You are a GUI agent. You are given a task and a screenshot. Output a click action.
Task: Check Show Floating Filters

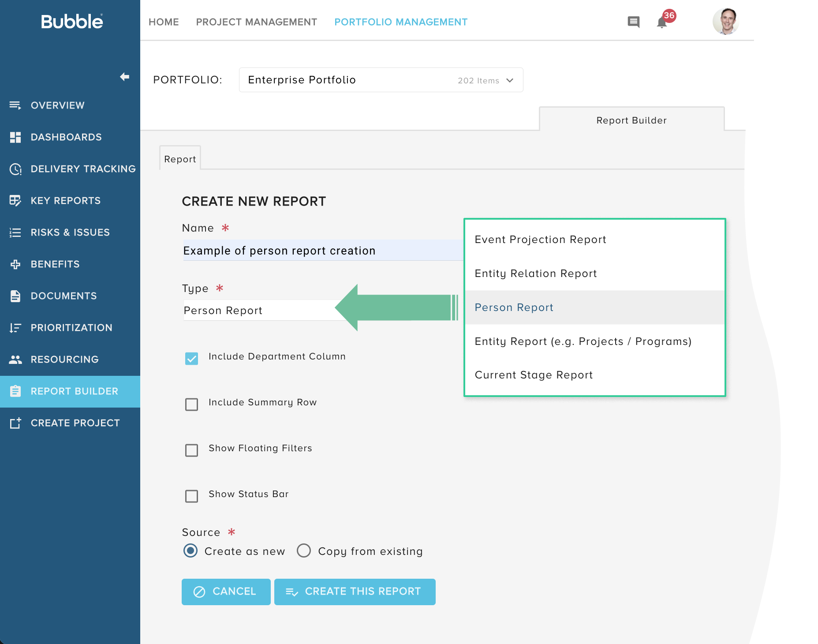coord(191,450)
